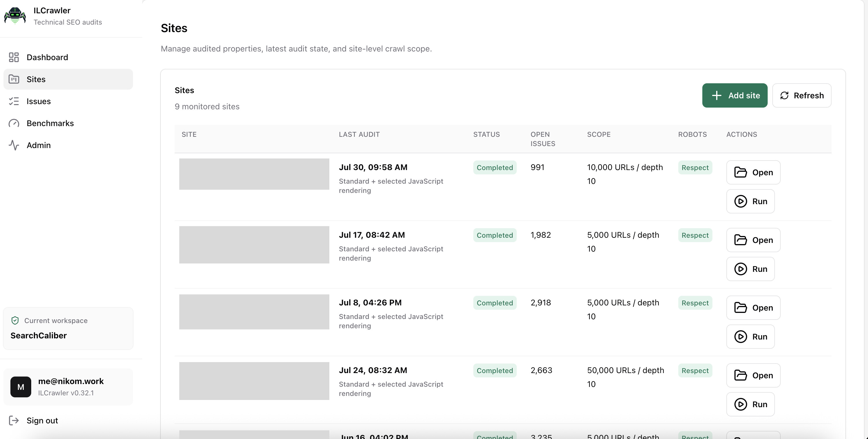Open the site audited Jul 24
The width and height of the screenshot is (868, 439).
753,375
